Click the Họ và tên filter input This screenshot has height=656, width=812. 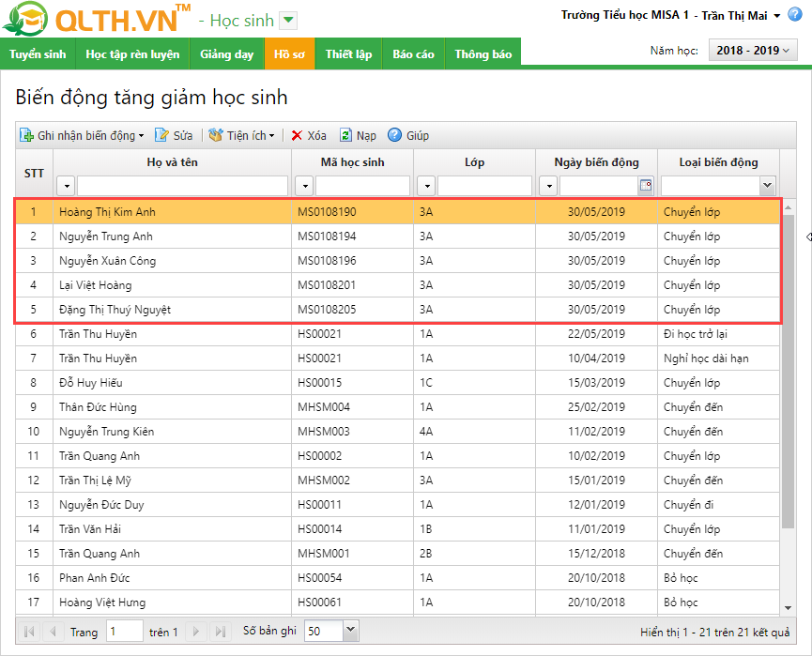(182, 186)
